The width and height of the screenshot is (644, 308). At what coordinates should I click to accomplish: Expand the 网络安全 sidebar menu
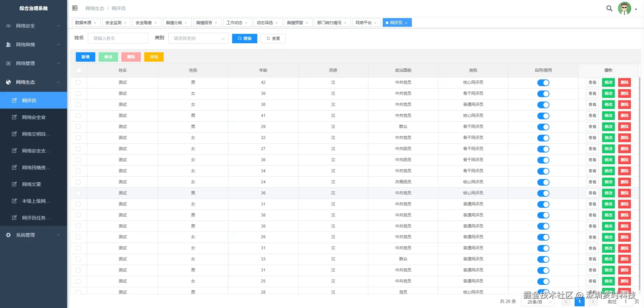[x=34, y=26]
